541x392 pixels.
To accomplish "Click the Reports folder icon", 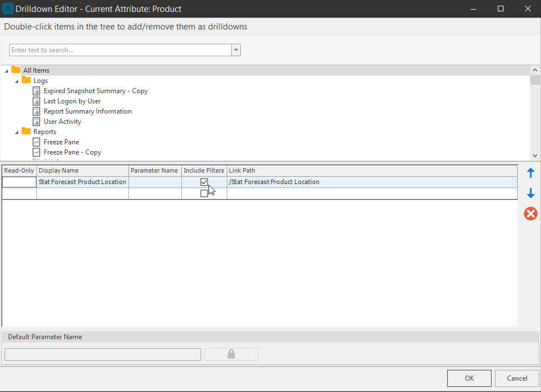I will pyautogui.click(x=26, y=131).
